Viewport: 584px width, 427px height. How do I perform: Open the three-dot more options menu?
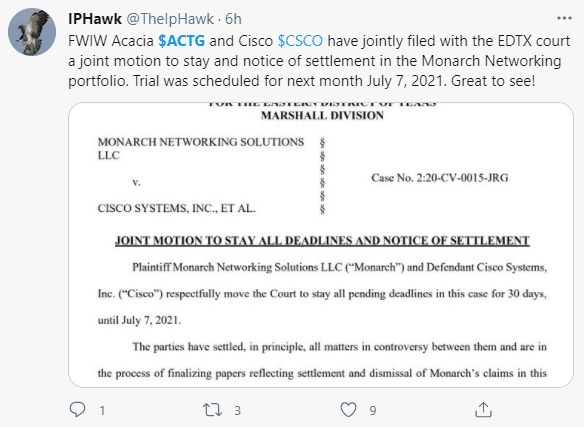click(x=564, y=18)
